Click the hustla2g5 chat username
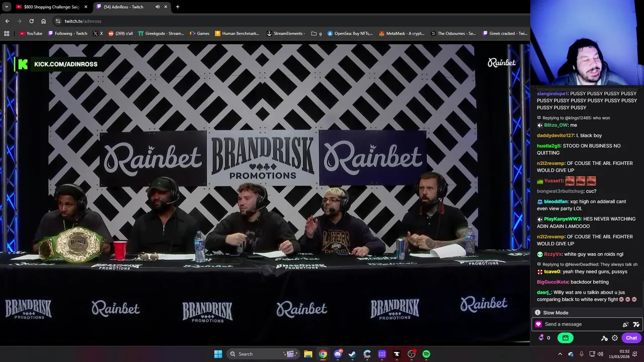 [x=549, y=146]
